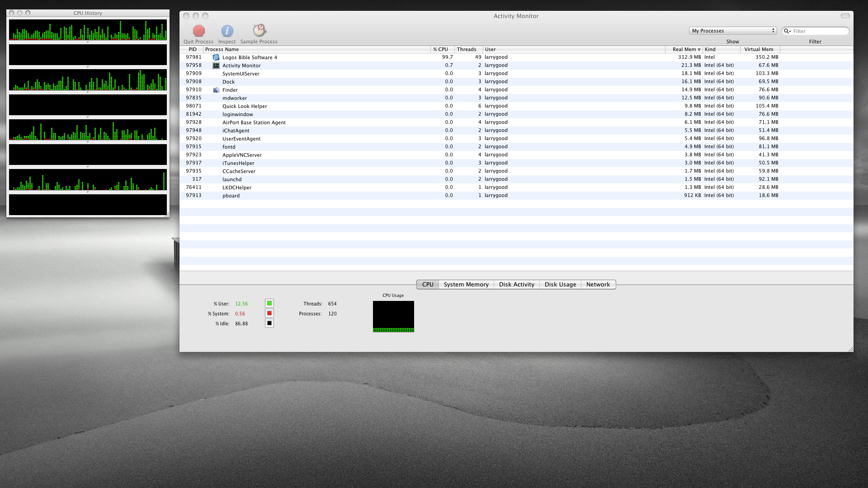Viewport: 868px width, 488px height.
Task: Select the Activity Monitor process icon
Action: click(216, 66)
